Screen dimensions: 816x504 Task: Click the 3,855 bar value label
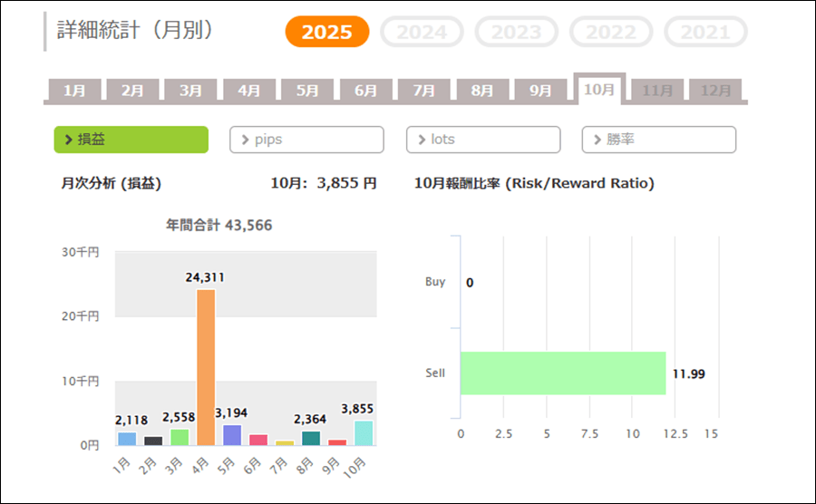(357, 409)
